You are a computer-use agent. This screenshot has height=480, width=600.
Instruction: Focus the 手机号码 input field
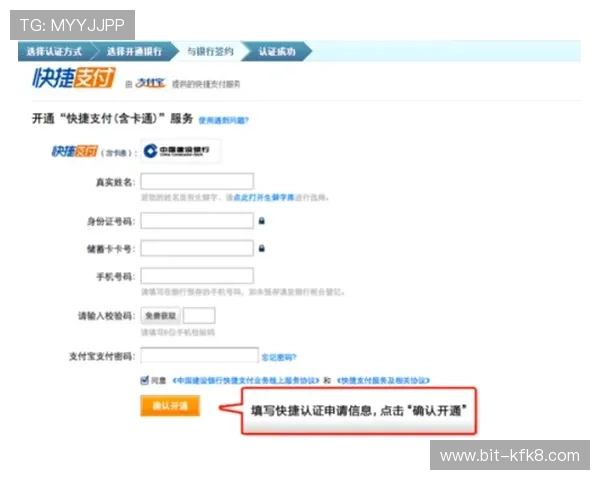[197, 276]
